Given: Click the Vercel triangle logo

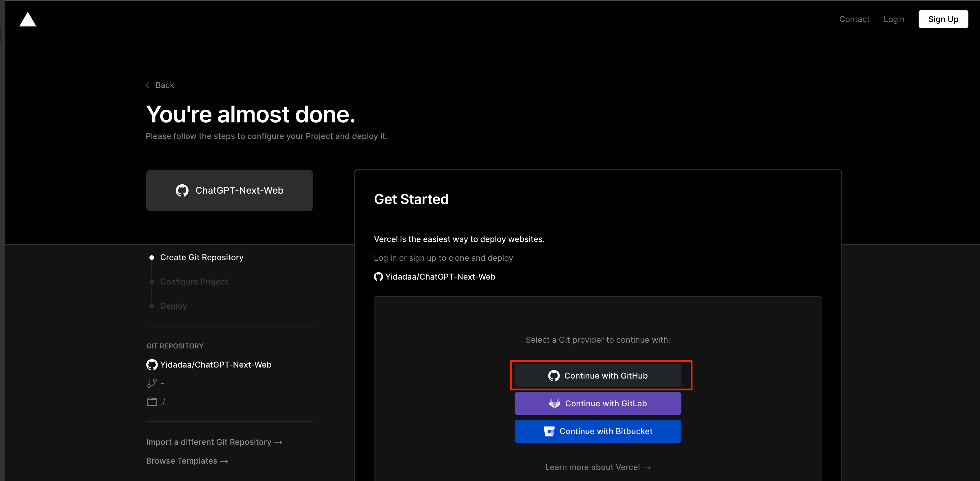Looking at the screenshot, I should pos(28,19).
